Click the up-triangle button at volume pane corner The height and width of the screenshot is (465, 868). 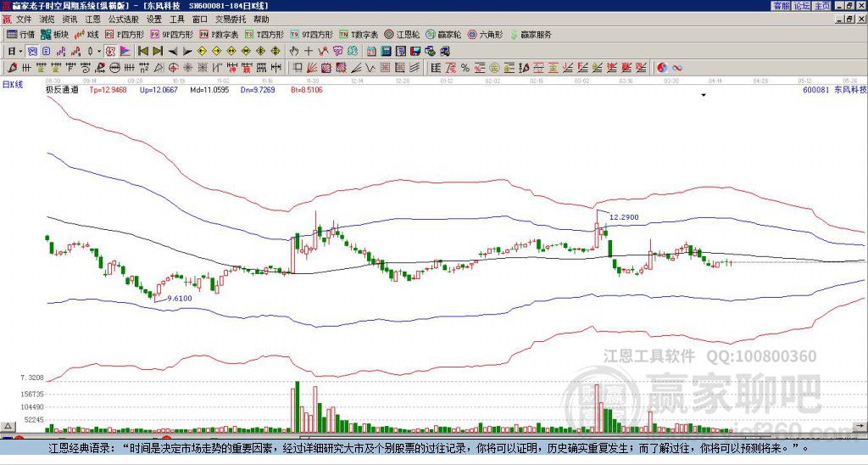(x=8, y=426)
